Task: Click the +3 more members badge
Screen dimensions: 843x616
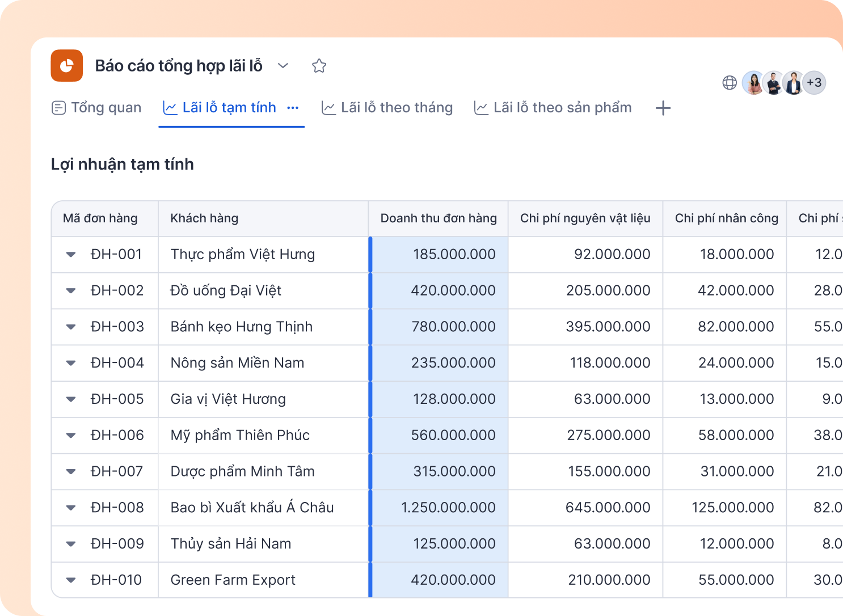Action: [x=814, y=83]
